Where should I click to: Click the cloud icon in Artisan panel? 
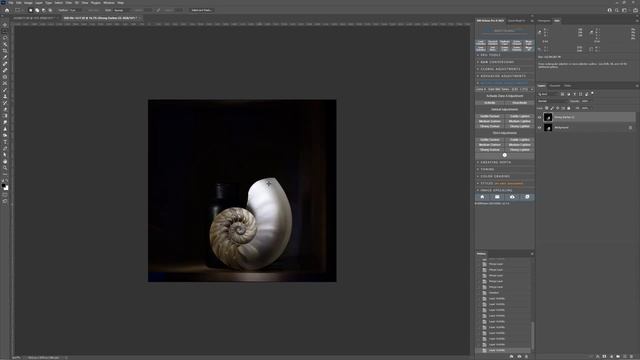point(512,197)
